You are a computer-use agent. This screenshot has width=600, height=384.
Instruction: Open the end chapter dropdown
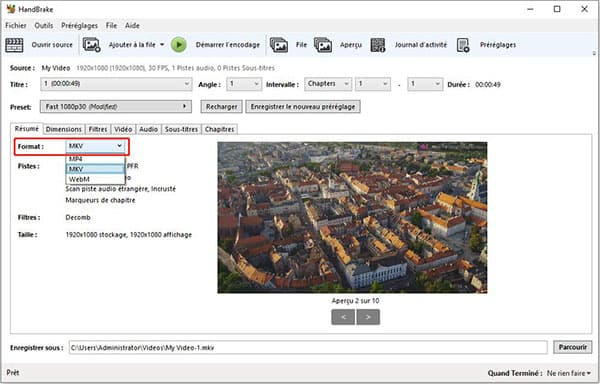425,84
